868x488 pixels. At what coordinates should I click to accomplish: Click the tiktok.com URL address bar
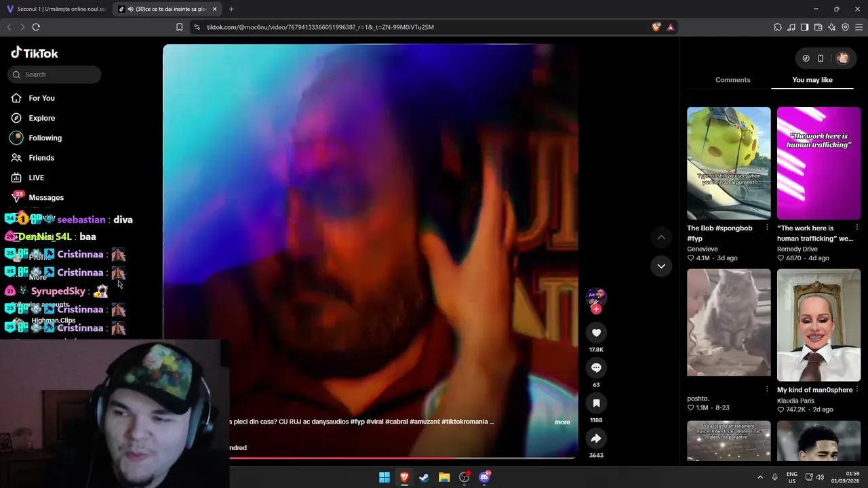(420, 27)
